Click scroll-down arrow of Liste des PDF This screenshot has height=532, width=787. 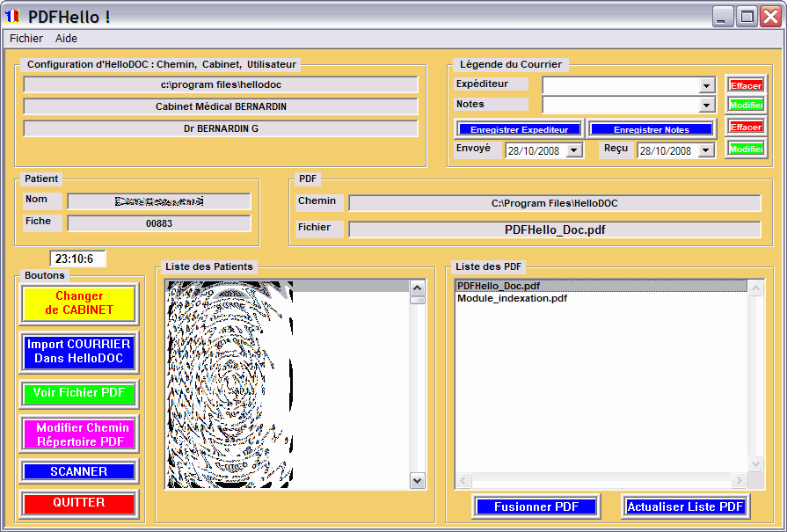pyautogui.click(x=755, y=463)
